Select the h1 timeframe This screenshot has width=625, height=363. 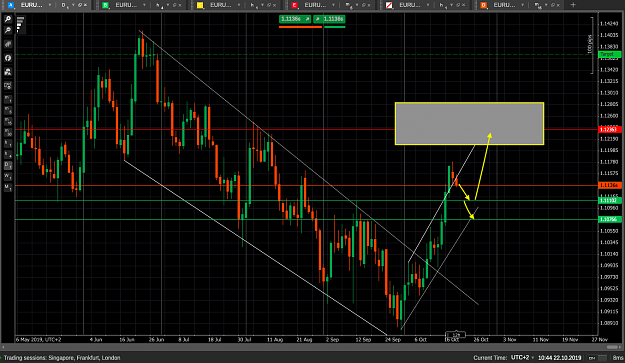pyautogui.click(x=8, y=143)
